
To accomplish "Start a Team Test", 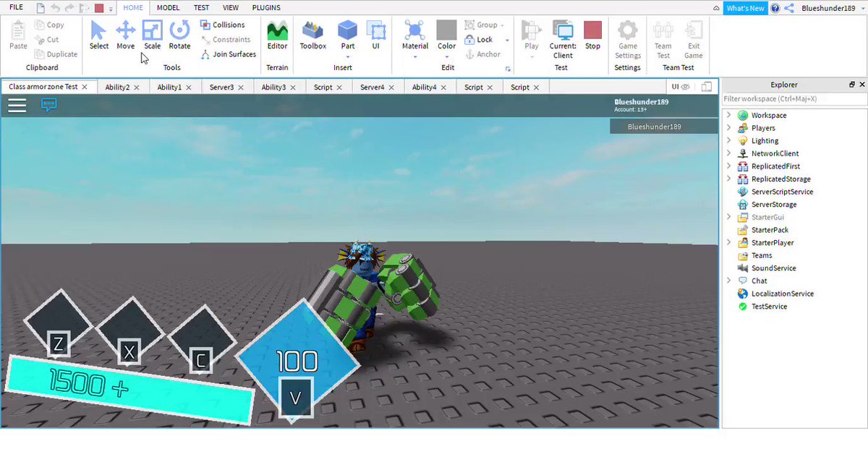I will 663,39.
